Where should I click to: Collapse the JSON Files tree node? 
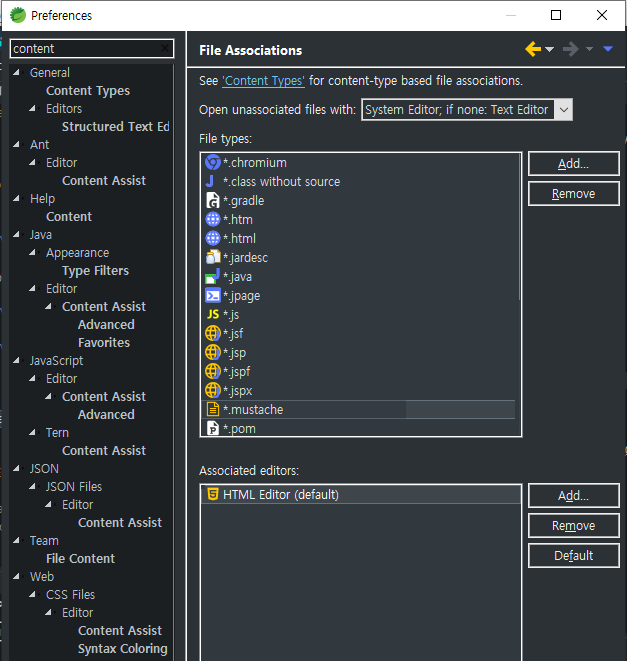[x=32, y=486]
